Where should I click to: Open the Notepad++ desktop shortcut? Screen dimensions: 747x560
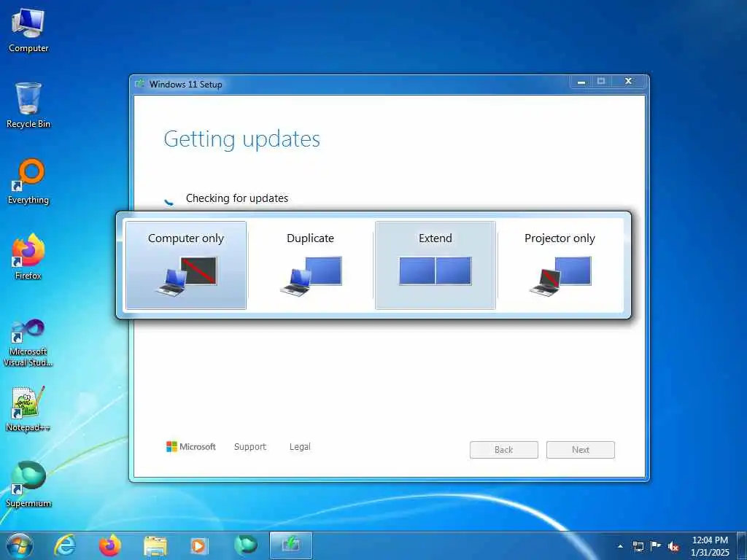pos(28,409)
